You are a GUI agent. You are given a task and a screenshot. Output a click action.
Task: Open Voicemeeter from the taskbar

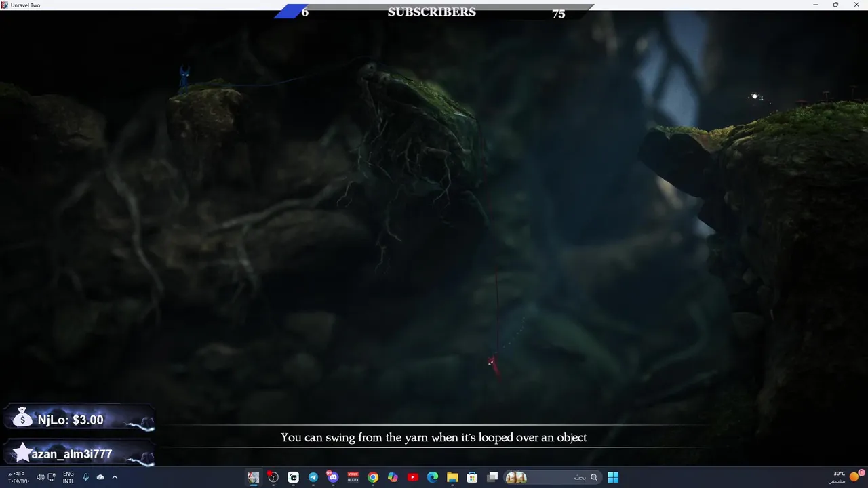point(353,477)
